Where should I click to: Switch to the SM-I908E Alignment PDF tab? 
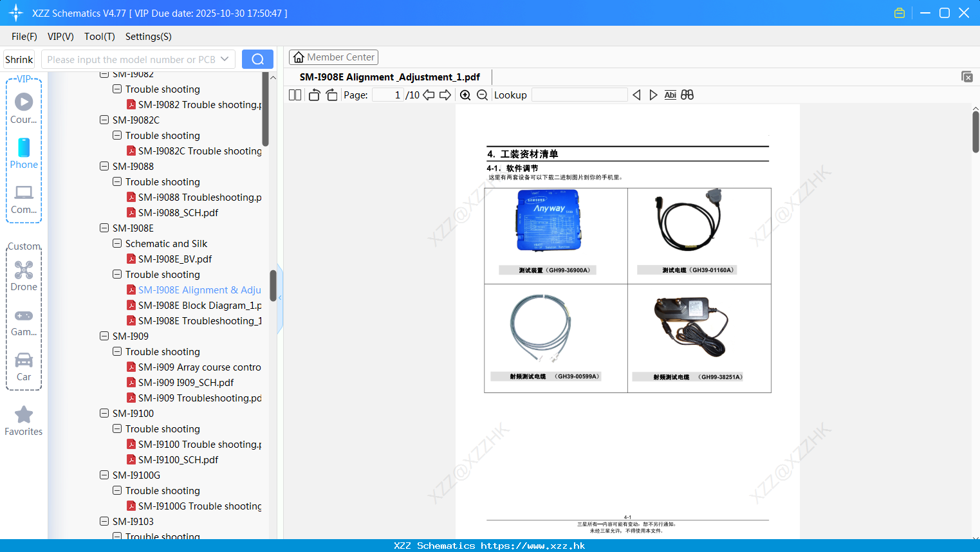click(x=391, y=77)
